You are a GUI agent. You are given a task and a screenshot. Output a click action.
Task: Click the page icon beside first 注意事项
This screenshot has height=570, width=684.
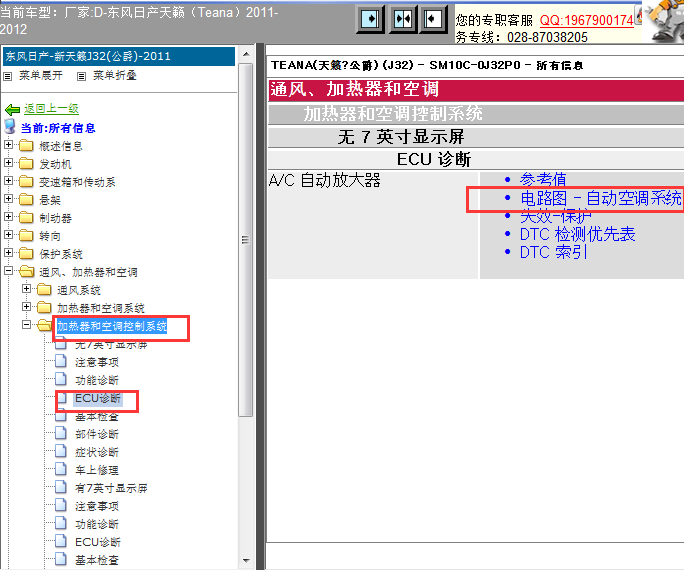(x=61, y=362)
